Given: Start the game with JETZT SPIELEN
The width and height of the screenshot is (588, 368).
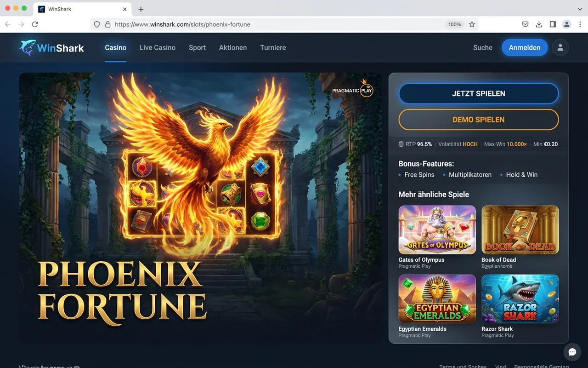Looking at the screenshot, I should [479, 93].
